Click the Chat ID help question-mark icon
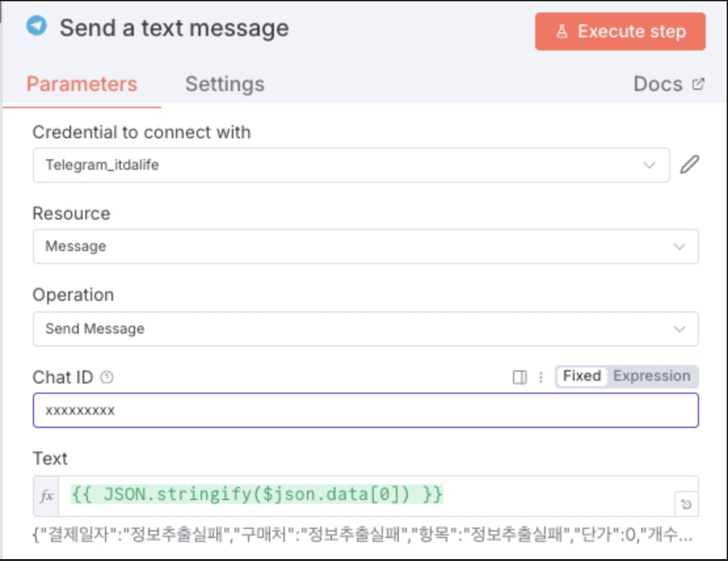The height and width of the screenshot is (561, 728). (107, 377)
